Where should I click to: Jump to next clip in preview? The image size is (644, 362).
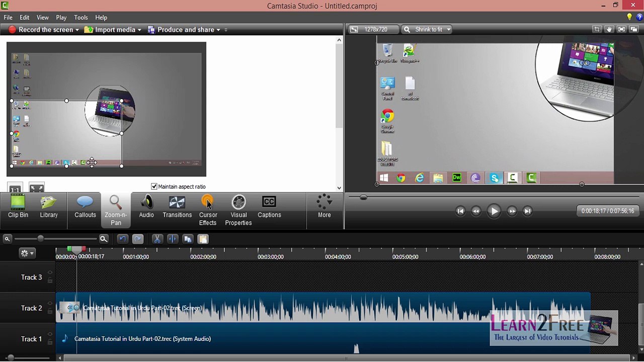(527, 211)
